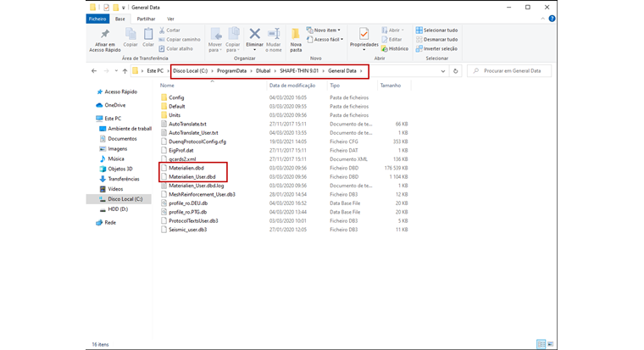The height and width of the screenshot is (350, 644).
Task: Click the Cortar scissors command
Action: [x=169, y=30]
